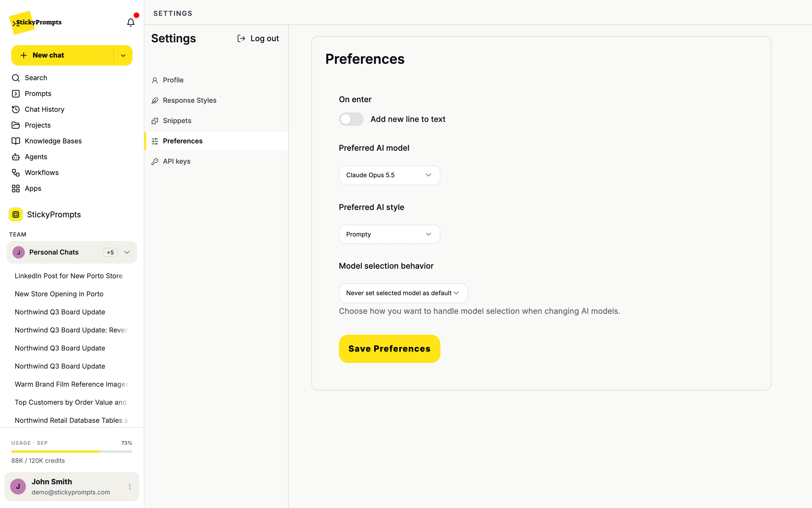The height and width of the screenshot is (508, 812).
Task: Open Model selection behavior dropdown
Action: coord(403,293)
